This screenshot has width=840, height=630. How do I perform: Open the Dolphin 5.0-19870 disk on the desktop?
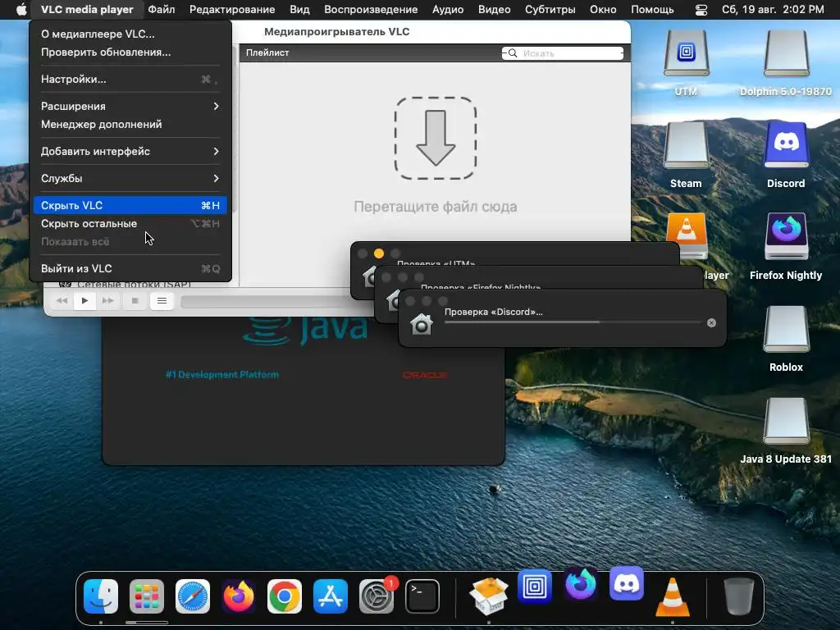786,53
